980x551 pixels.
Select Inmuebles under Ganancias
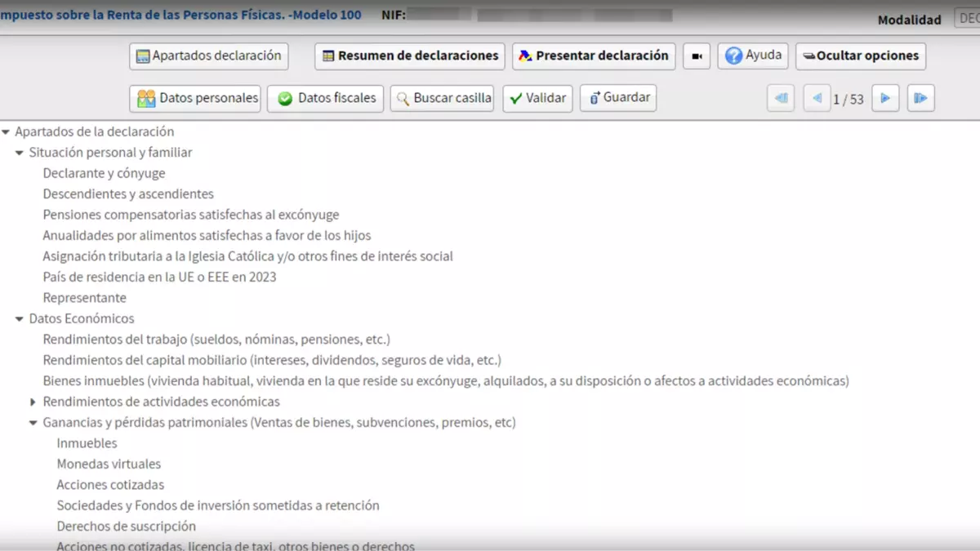[87, 443]
